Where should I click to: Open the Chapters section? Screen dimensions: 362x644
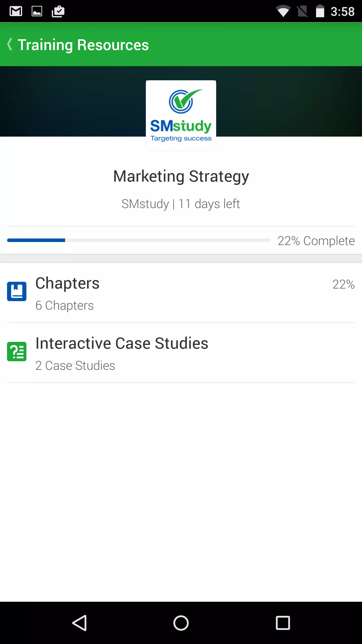coord(181,293)
